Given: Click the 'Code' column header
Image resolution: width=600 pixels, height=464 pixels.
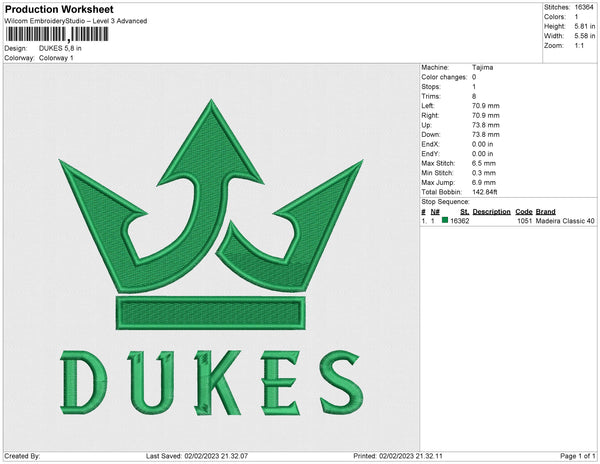Looking at the screenshot, I should 523,212.
